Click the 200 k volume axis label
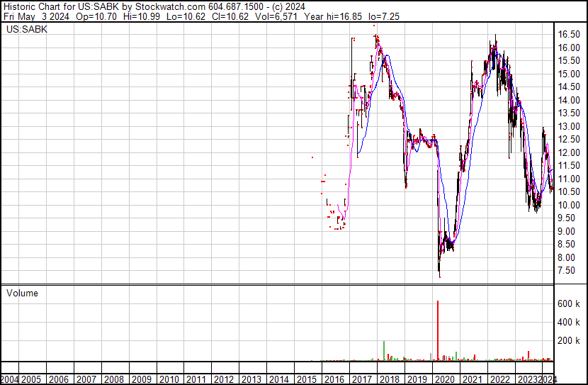 pyautogui.click(x=569, y=341)
